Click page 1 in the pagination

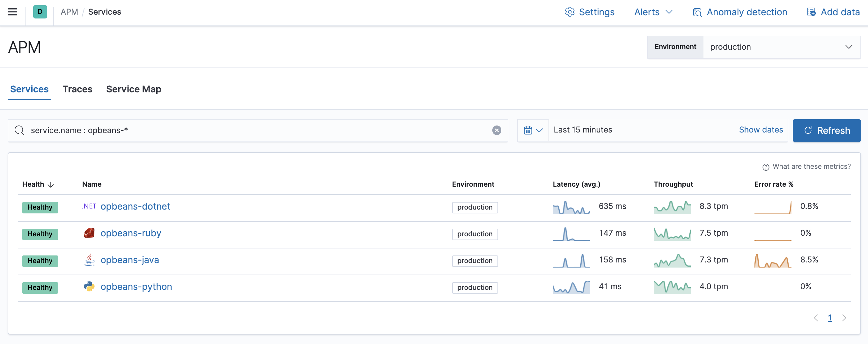click(830, 318)
